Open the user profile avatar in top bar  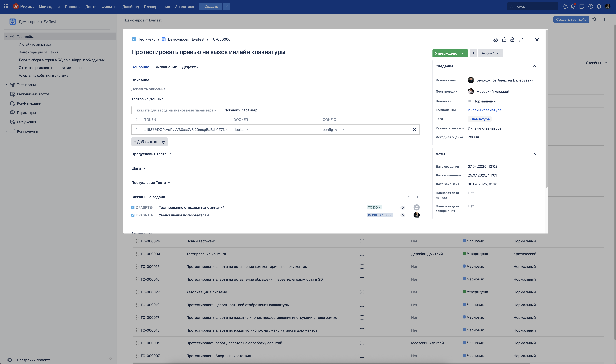[x=608, y=6]
